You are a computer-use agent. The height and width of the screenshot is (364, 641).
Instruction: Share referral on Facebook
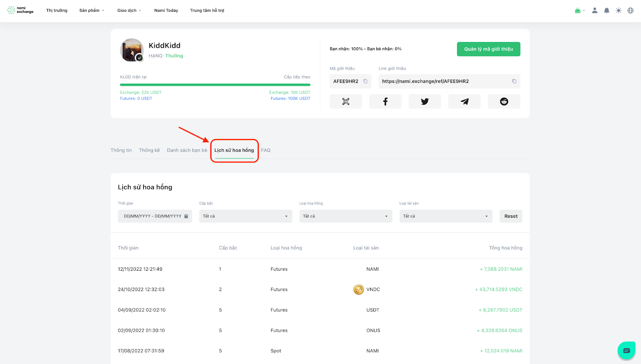(x=385, y=101)
